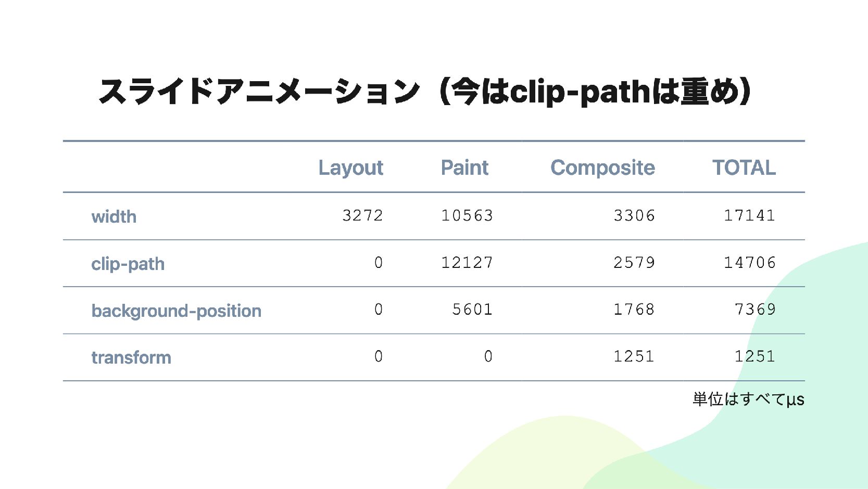Click clip-path Composite value 2579
868x489 pixels.
tap(634, 263)
